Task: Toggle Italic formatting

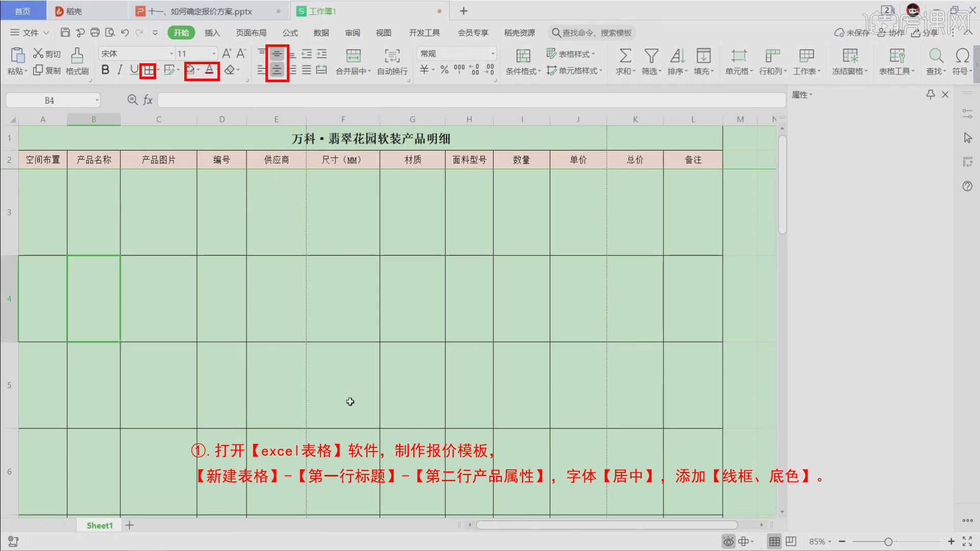Action: (119, 70)
